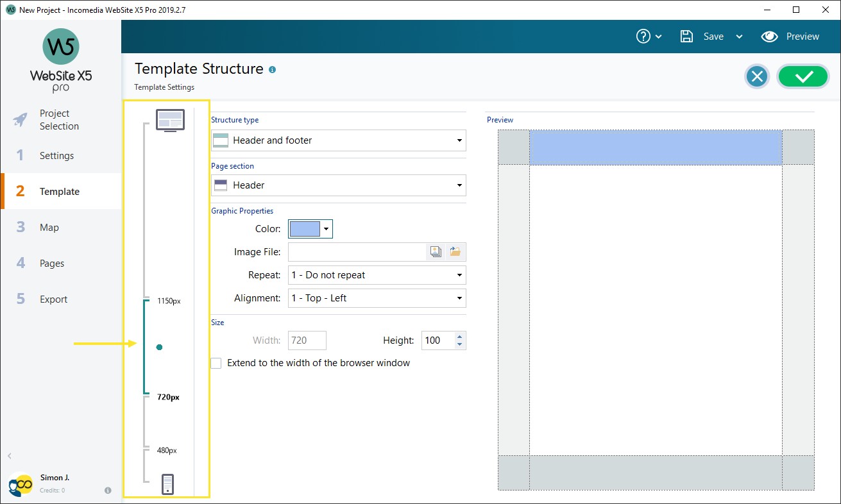Click the Simon J. username text
Viewport: 841px width, 504px height.
[55, 478]
